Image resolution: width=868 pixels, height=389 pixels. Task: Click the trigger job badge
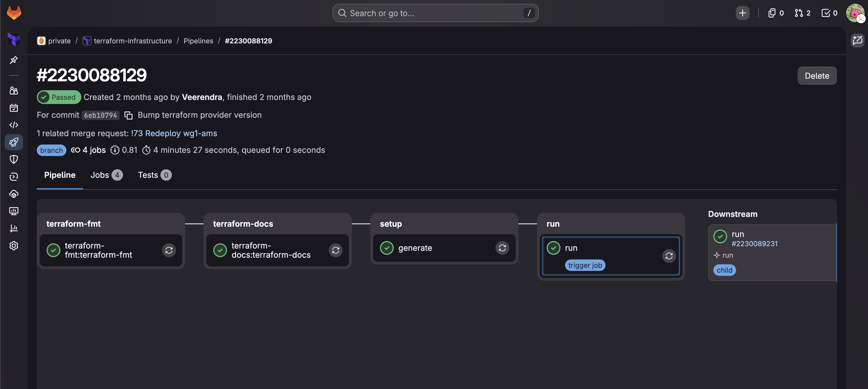pyautogui.click(x=585, y=265)
